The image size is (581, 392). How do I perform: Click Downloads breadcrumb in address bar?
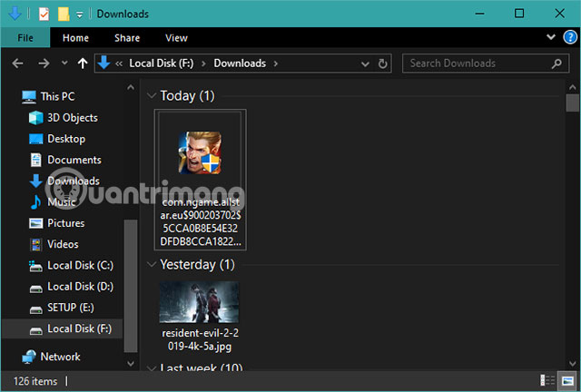tap(240, 64)
